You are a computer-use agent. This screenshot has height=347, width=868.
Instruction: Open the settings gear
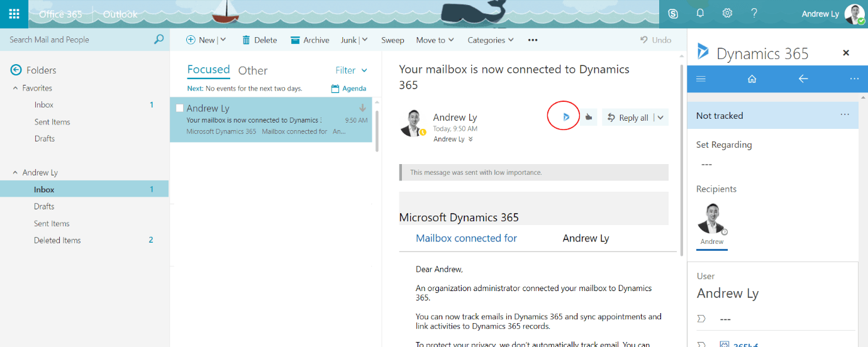727,13
